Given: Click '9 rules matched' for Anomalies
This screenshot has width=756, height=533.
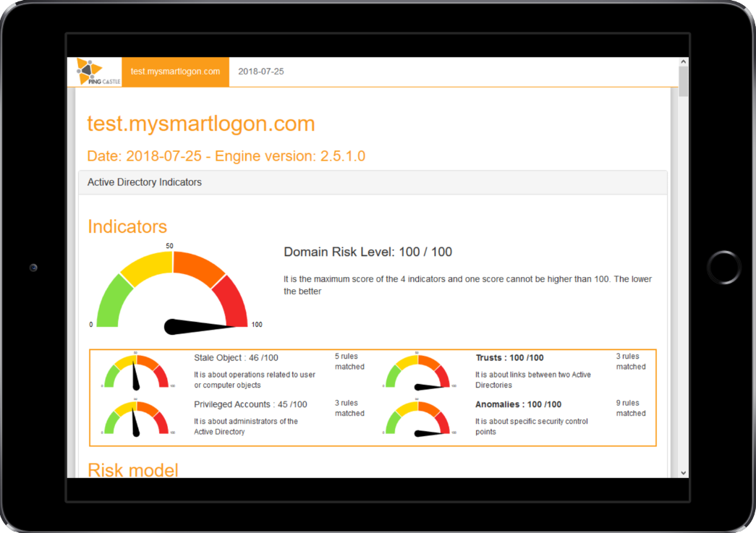Looking at the screenshot, I should click(631, 408).
